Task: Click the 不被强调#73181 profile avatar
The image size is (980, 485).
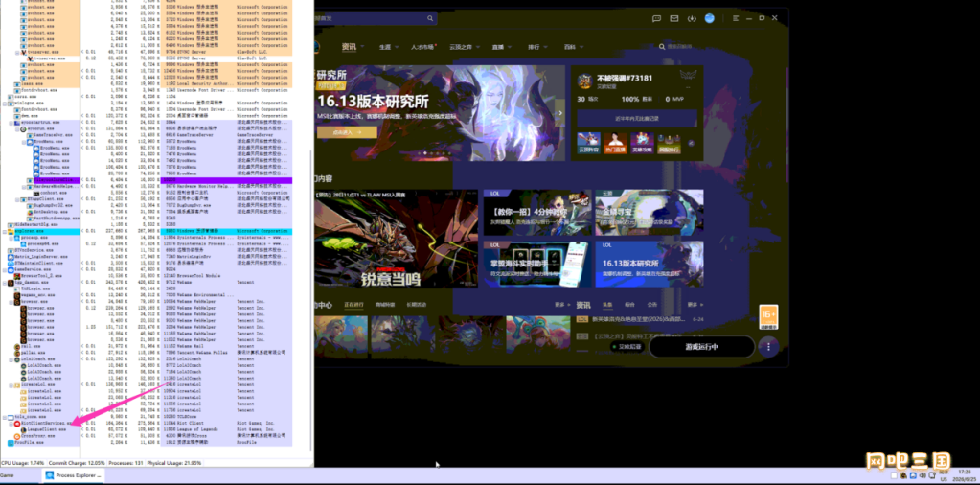Action: (585, 81)
